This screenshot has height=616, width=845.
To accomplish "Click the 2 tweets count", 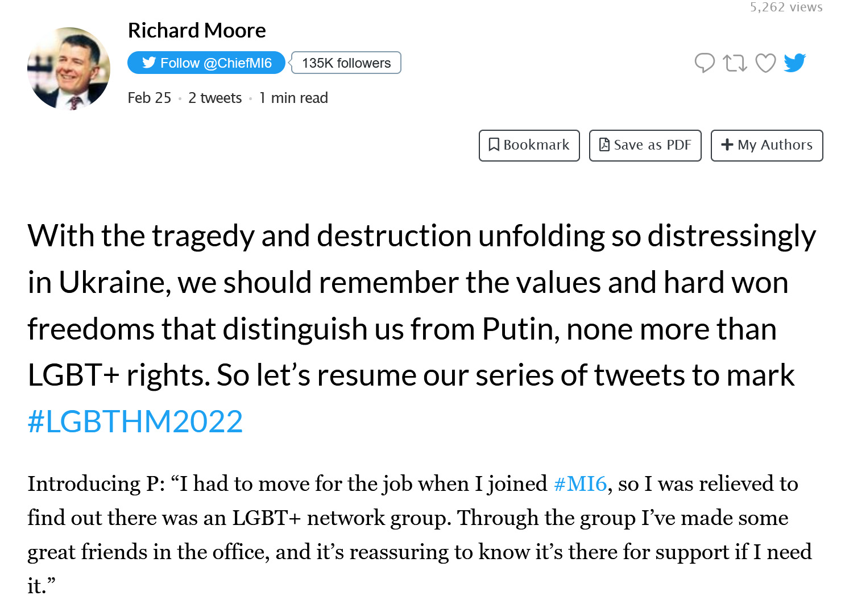I will tap(215, 98).
